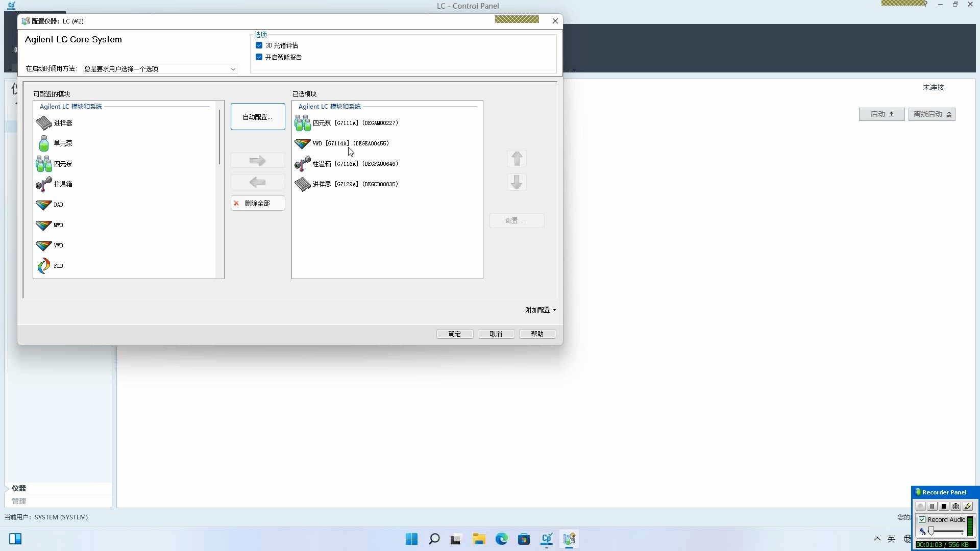Adjust the Recorder Panel volume slider
Screen dimensions: 980x551
coord(932,532)
